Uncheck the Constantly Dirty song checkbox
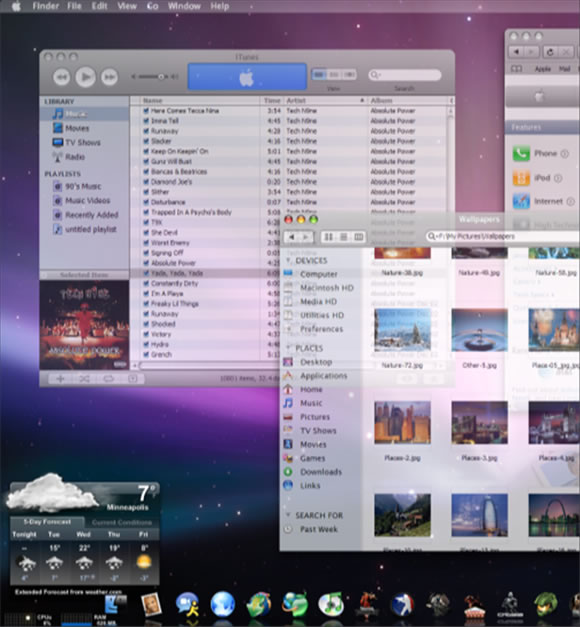This screenshot has height=627, width=580. pos(146,283)
